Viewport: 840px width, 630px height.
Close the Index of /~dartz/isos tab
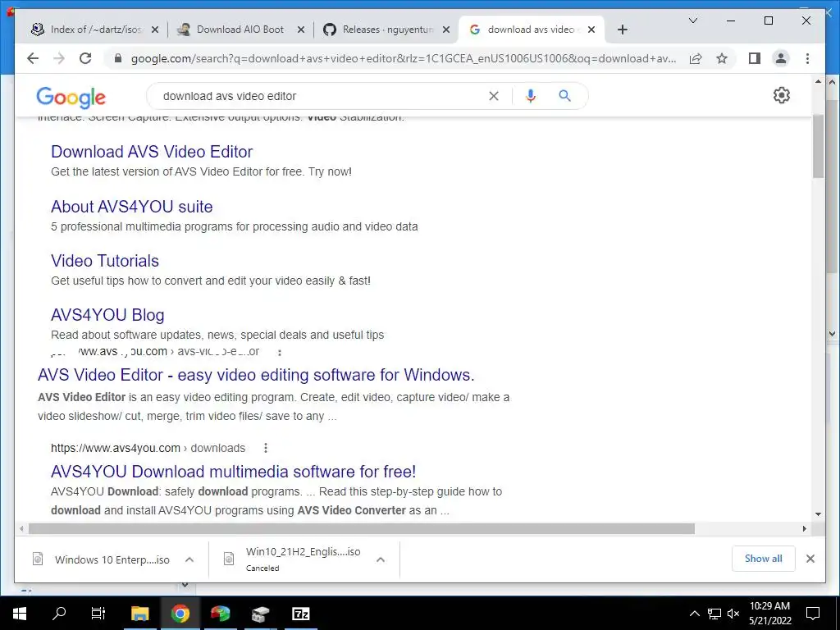pyautogui.click(x=155, y=30)
